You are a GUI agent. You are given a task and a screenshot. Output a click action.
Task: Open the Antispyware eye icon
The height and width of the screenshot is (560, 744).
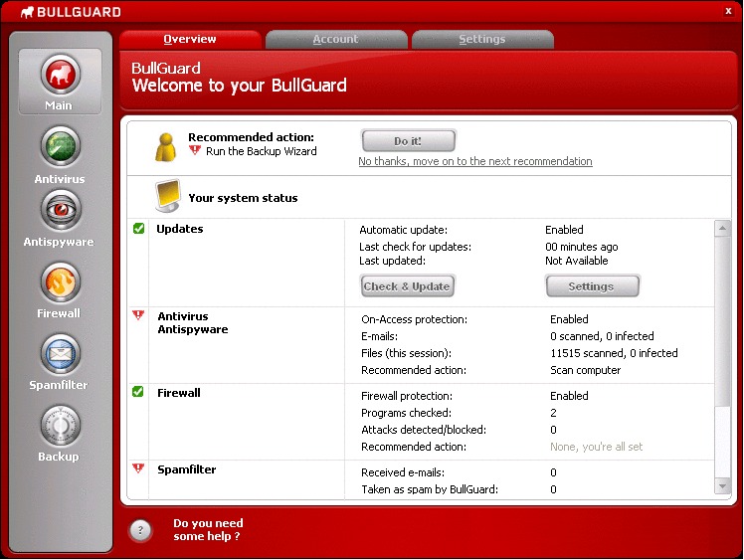61,210
